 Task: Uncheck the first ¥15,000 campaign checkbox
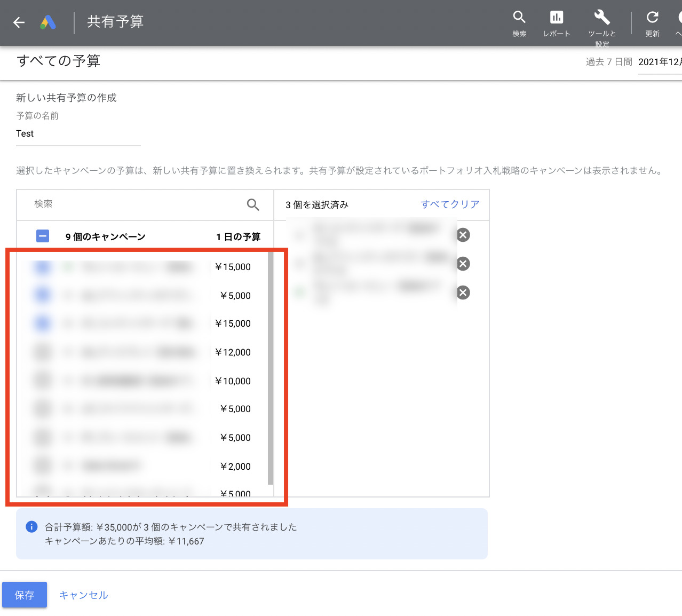click(42, 267)
